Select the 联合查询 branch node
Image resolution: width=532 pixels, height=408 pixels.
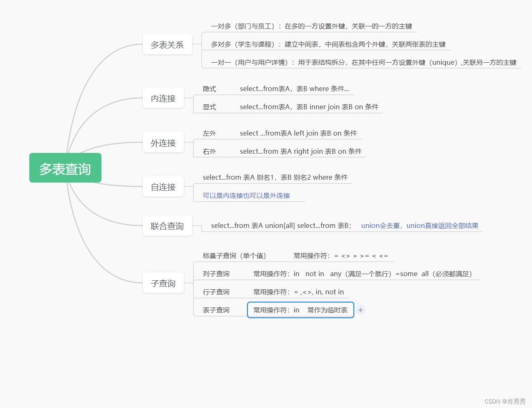167,225
